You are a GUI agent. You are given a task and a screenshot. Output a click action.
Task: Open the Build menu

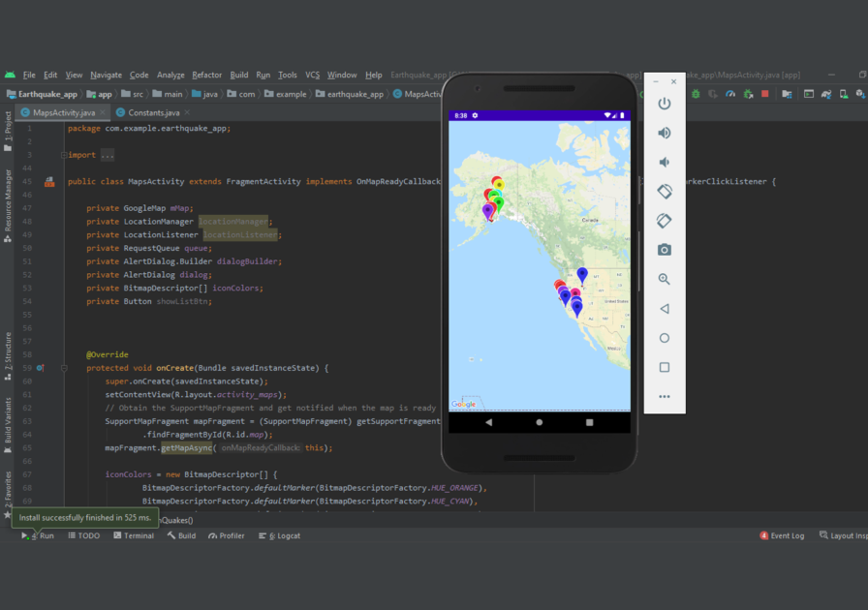click(239, 75)
